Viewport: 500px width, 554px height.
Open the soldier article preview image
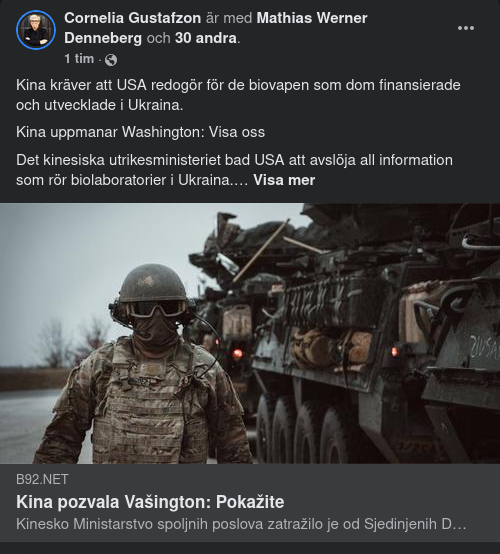point(250,333)
